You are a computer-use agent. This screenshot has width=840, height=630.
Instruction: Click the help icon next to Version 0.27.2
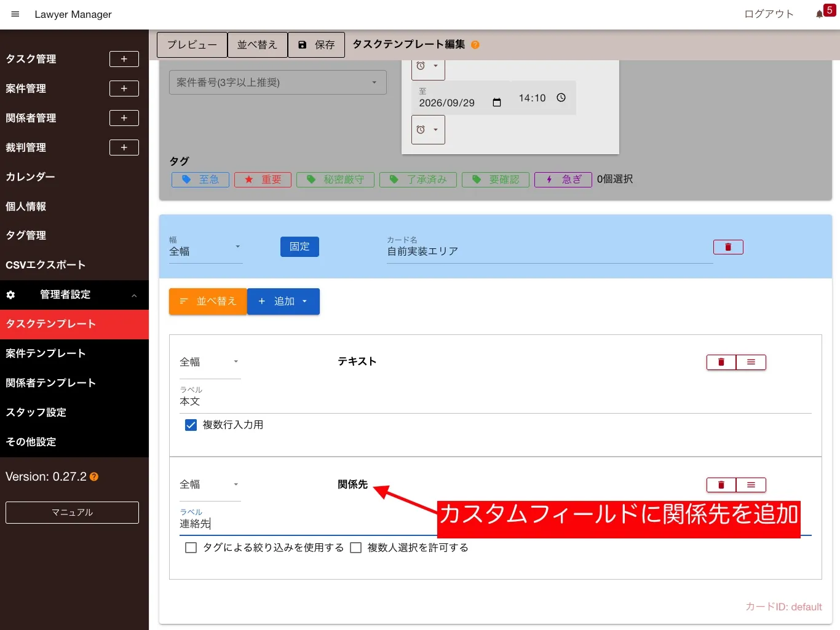(x=94, y=477)
